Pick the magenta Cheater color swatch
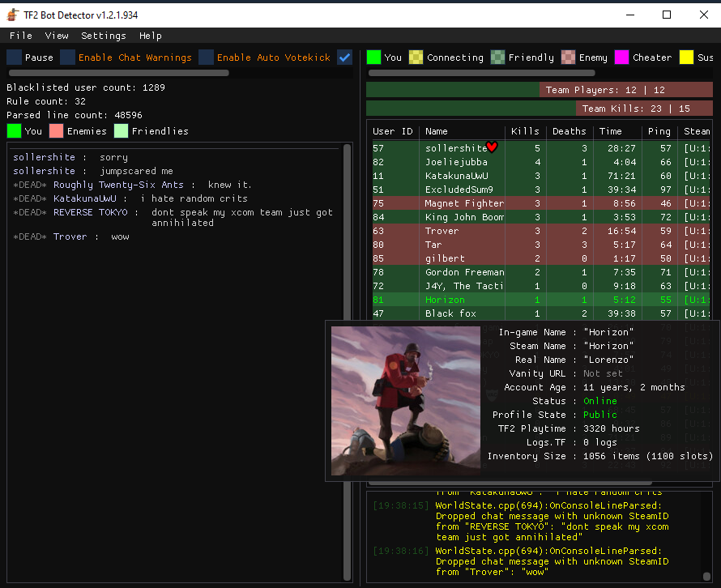721x588 pixels. tap(621, 58)
